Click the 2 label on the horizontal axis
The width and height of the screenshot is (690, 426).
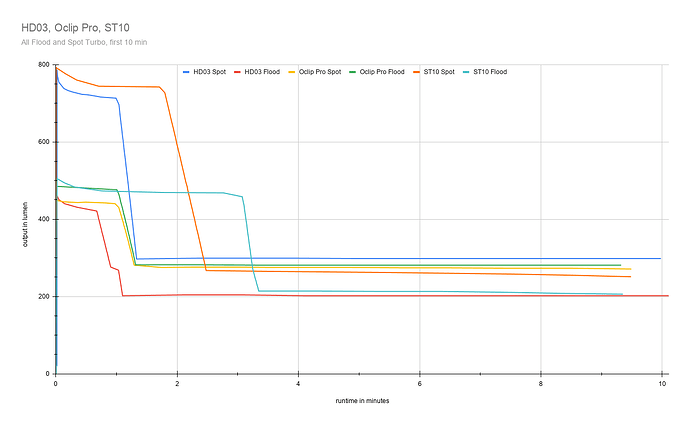click(x=177, y=384)
